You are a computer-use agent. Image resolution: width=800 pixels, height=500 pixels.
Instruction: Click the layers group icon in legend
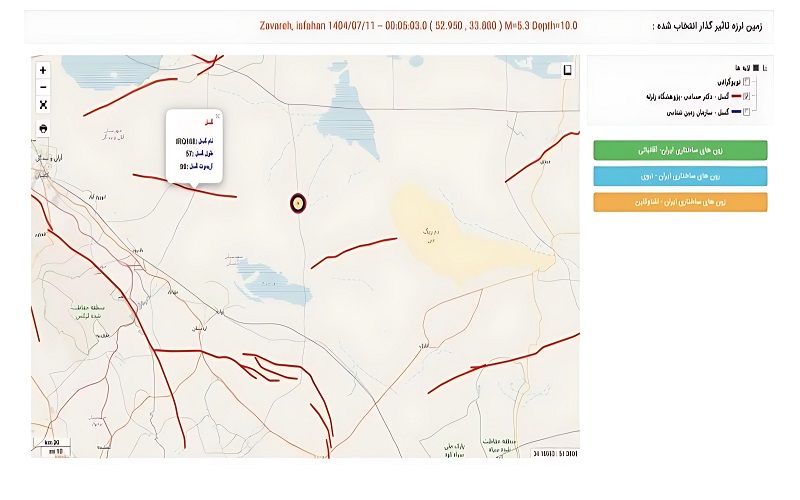pos(755,68)
